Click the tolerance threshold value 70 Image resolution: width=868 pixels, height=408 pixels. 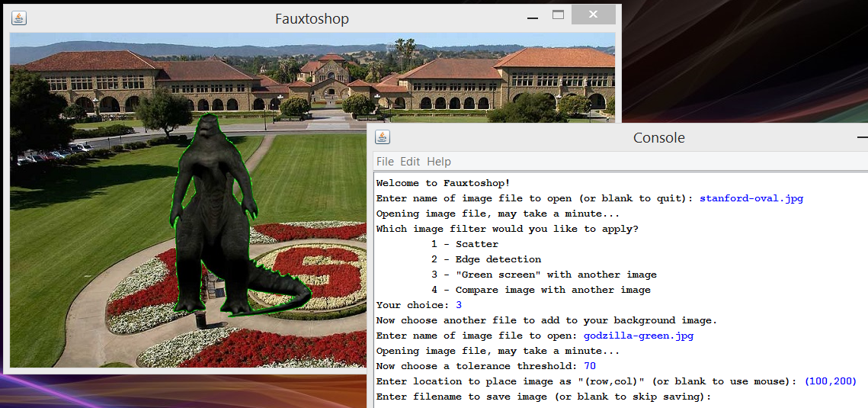tap(590, 366)
